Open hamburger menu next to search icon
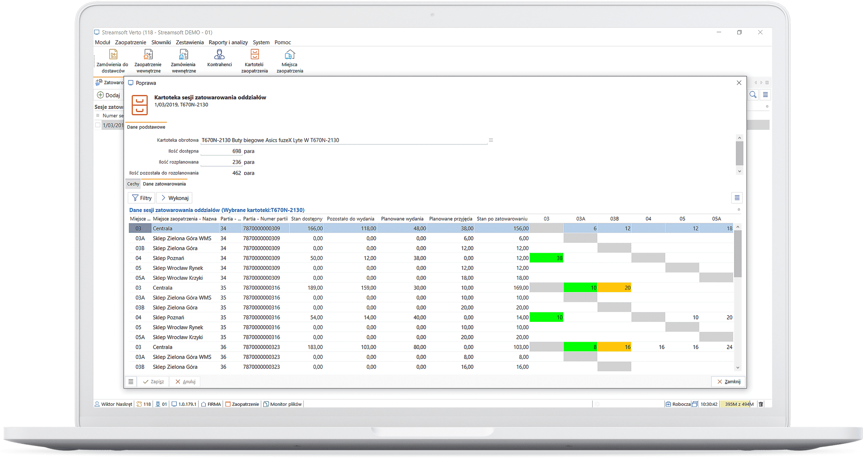Viewport: 868px width, 472px height. point(765,95)
